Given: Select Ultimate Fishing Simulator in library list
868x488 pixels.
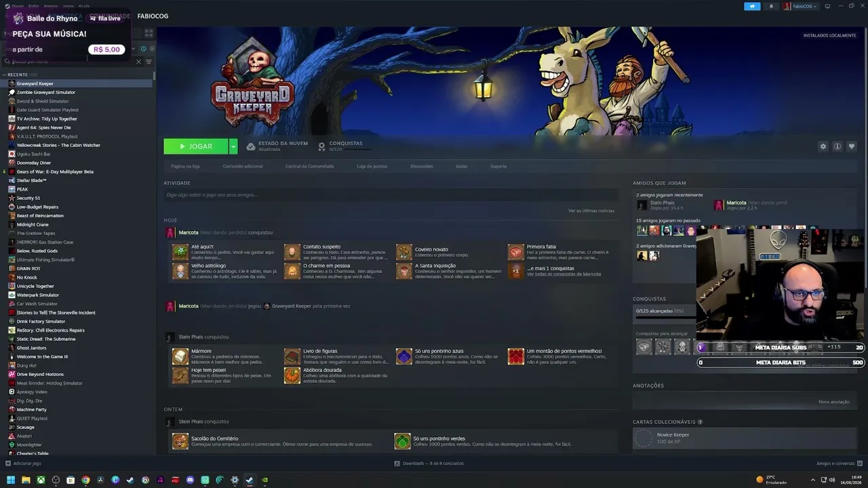Looking at the screenshot, I should 45,260.
